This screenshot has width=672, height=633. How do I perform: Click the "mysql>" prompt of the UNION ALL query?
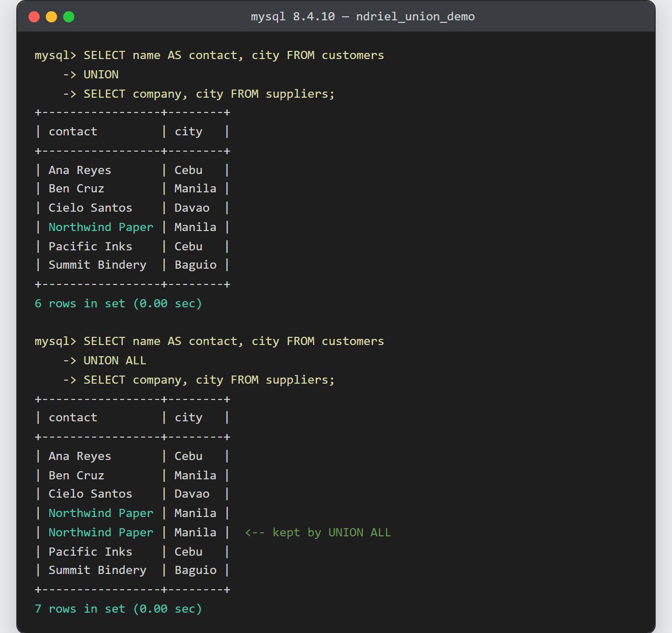55,341
